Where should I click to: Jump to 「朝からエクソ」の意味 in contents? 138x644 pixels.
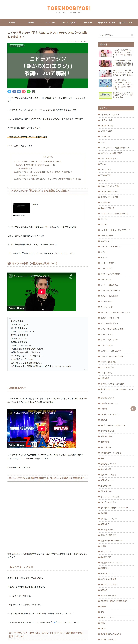click(28, 175)
